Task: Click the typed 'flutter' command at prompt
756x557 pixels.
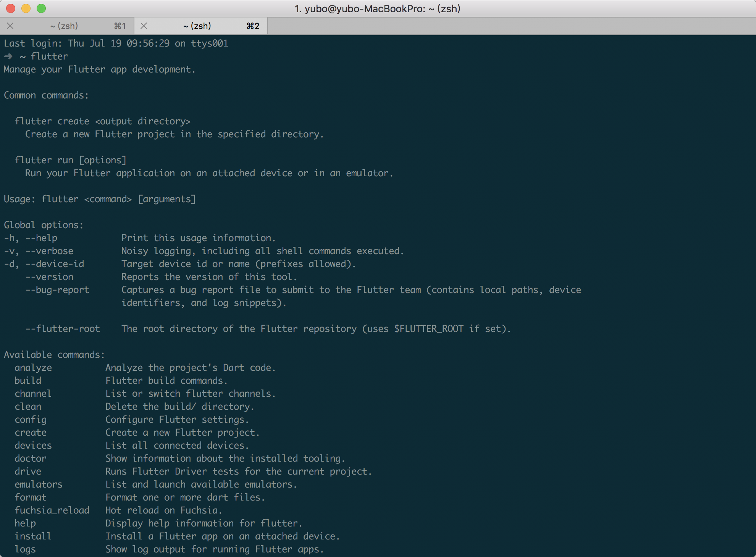Action: [x=49, y=56]
